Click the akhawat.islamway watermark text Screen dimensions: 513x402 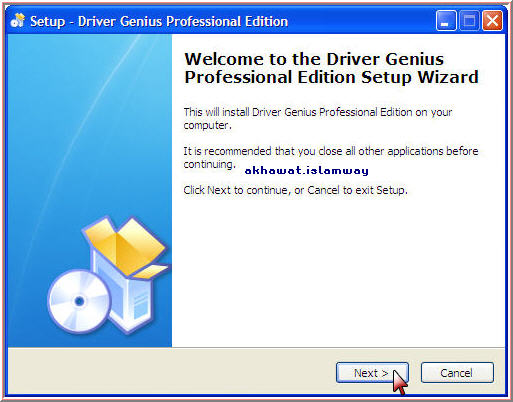pos(307,171)
